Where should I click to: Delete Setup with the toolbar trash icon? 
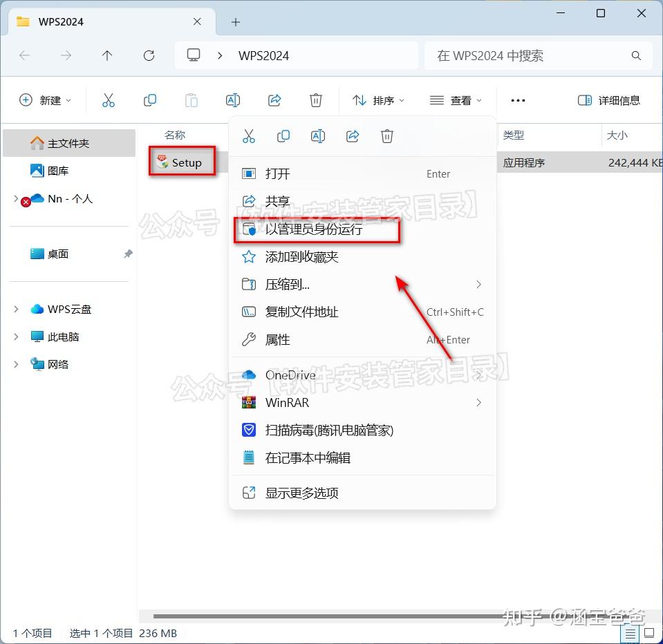(x=316, y=100)
